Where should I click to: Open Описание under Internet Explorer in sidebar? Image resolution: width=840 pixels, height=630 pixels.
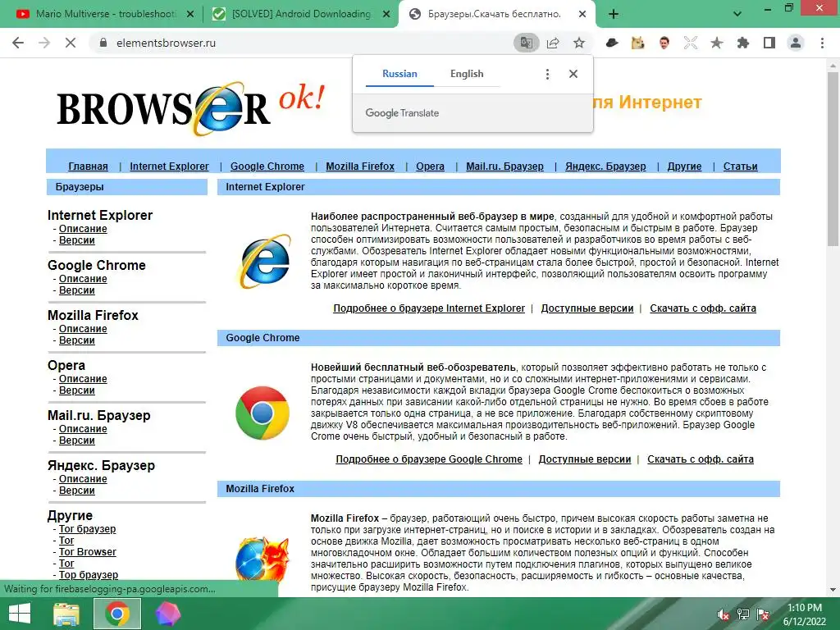click(83, 229)
